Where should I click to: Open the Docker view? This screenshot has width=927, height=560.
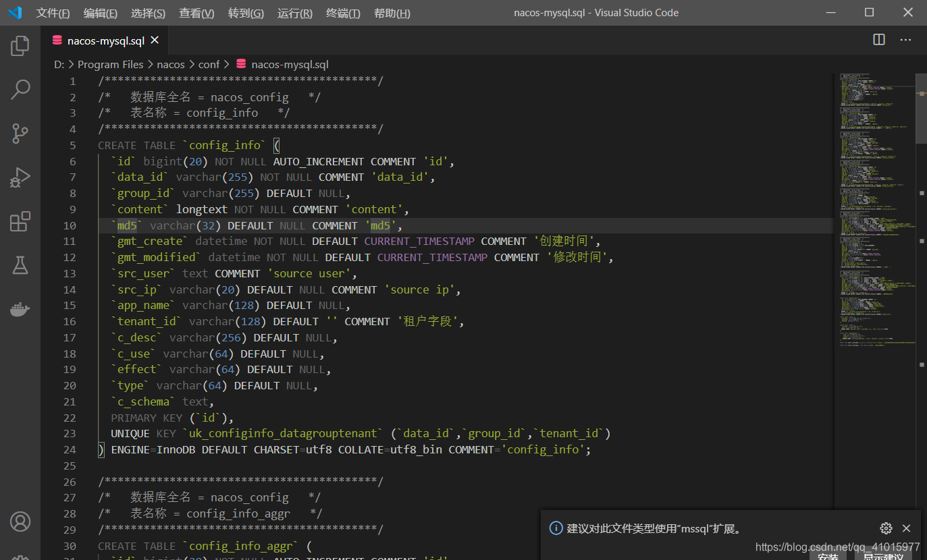[x=20, y=309]
